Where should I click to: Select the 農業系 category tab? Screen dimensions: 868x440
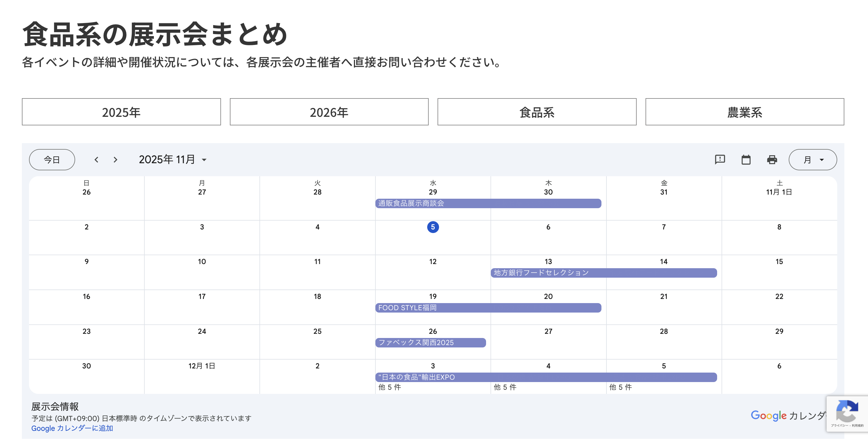(x=744, y=112)
